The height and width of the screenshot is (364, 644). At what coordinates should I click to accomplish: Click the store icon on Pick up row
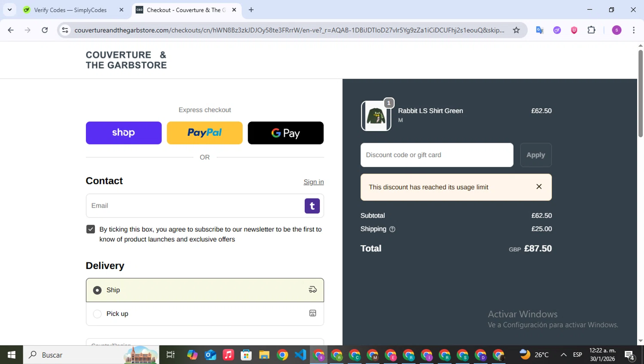[x=313, y=313]
